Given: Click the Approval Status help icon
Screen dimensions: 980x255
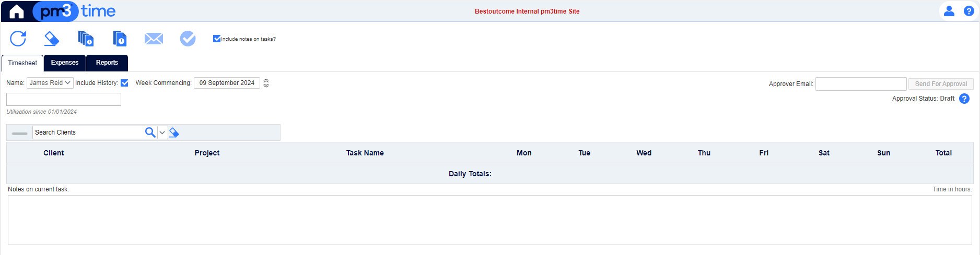Looking at the screenshot, I should (x=964, y=99).
